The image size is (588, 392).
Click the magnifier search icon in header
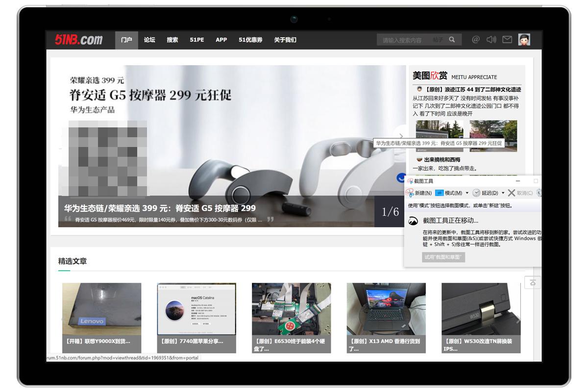[452, 40]
